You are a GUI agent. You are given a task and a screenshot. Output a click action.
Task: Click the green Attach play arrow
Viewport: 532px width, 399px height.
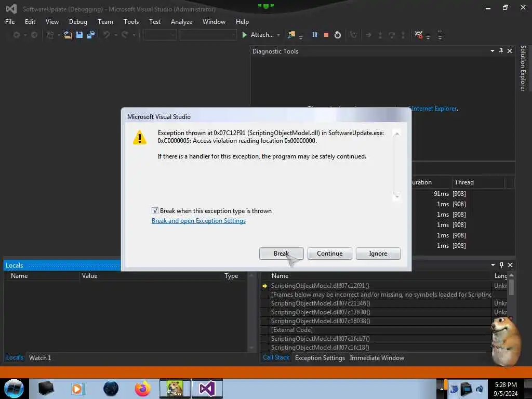244,35
